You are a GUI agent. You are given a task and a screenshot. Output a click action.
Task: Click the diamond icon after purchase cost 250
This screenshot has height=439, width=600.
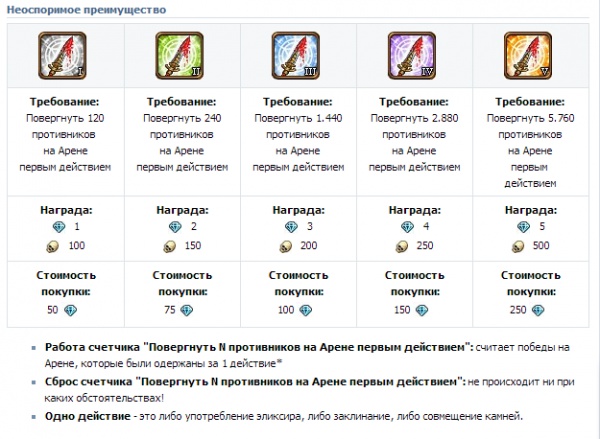[535, 311]
